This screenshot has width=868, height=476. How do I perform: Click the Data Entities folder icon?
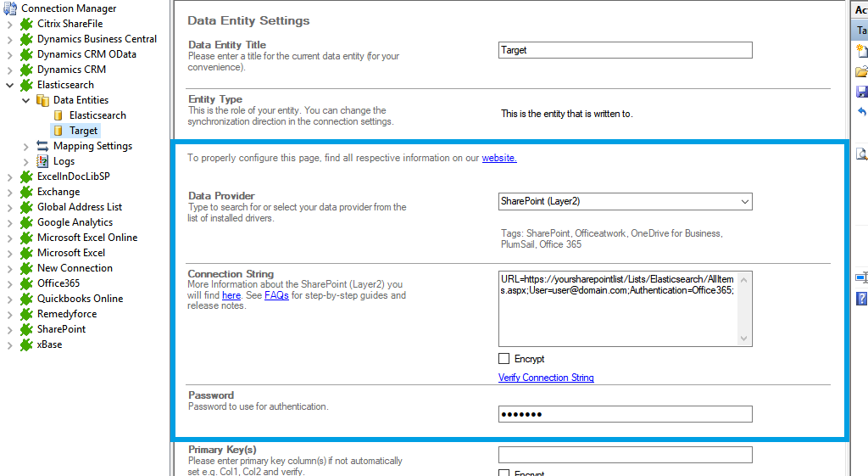point(42,100)
